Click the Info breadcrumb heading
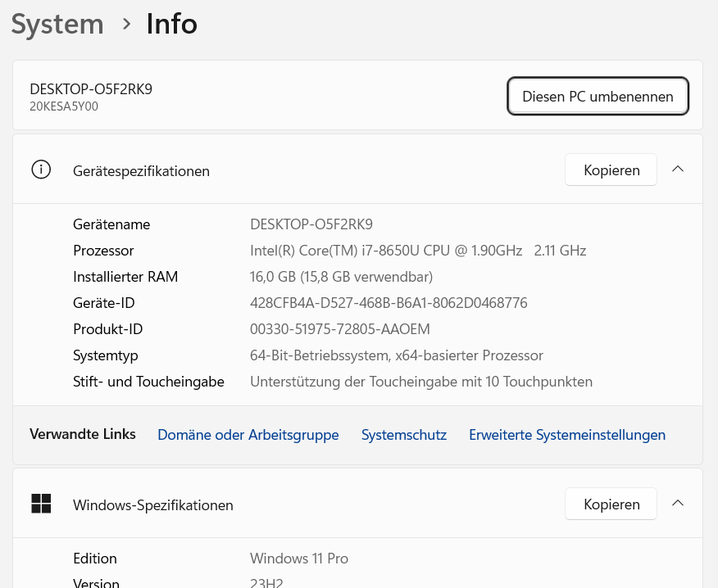This screenshot has width=718, height=588. click(172, 24)
